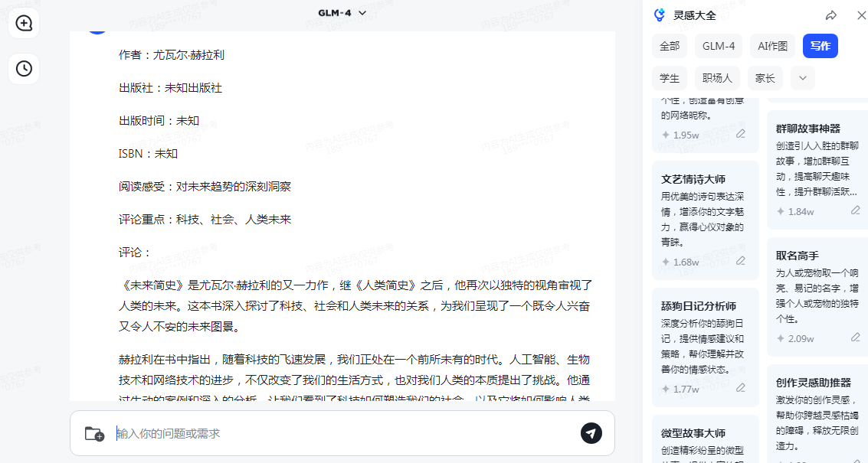Edit icon on 取名高手 card
868x463 pixels.
(855, 337)
